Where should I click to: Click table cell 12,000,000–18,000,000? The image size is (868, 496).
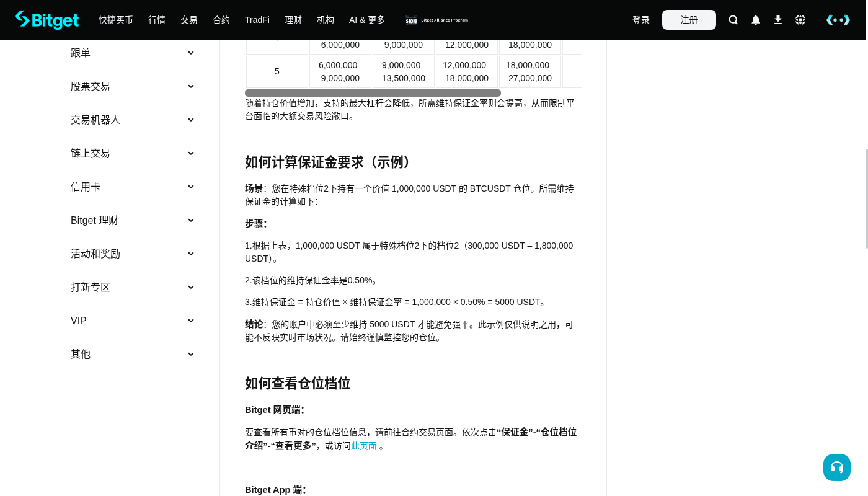click(x=467, y=72)
